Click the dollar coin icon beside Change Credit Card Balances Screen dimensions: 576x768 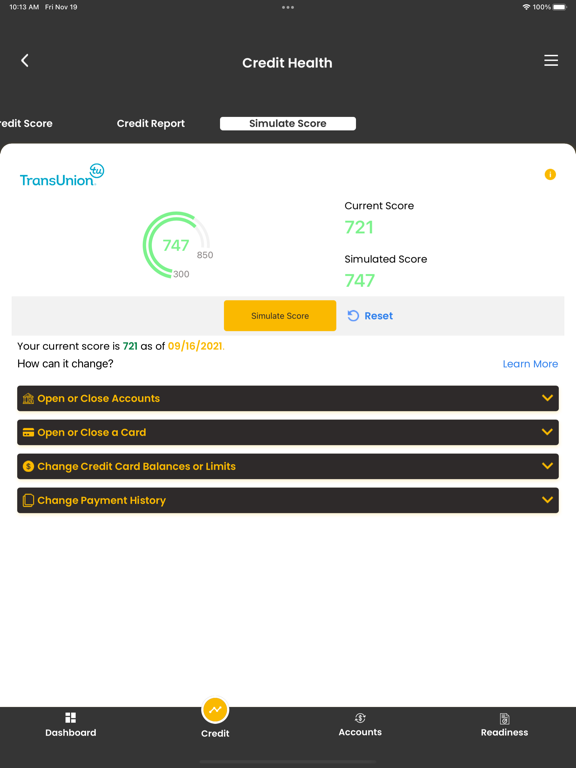coord(28,466)
